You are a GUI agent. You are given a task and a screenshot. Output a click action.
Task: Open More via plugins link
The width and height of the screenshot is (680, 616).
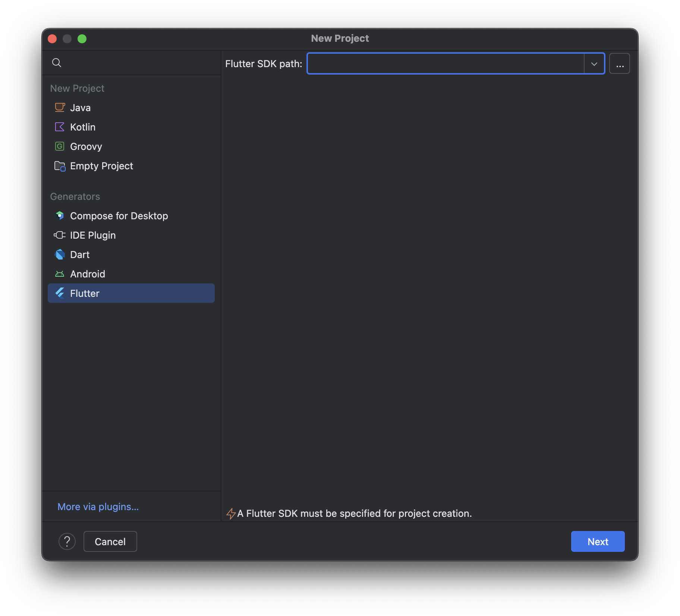point(98,507)
